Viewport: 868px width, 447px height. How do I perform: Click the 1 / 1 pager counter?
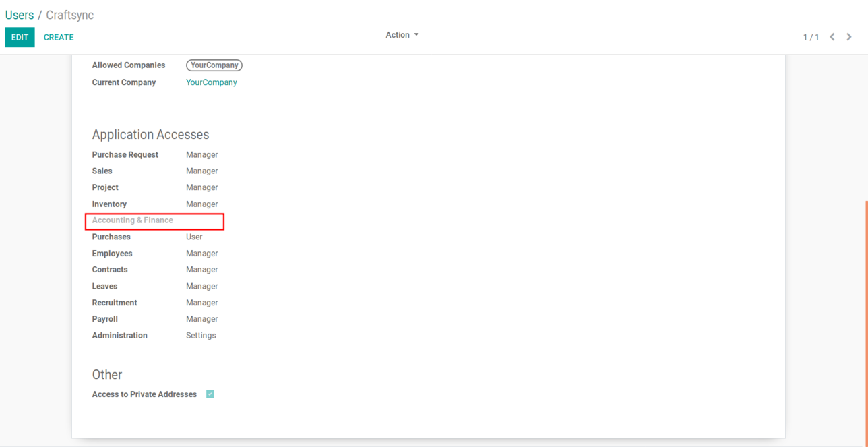811,38
